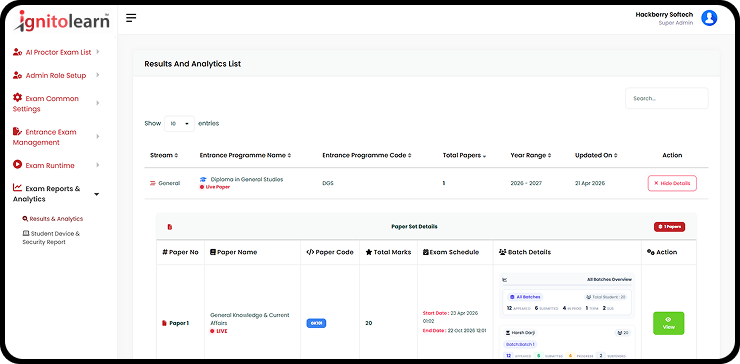This screenshot has width=740, height=364.
Task: Click the ignitolearn logo
Action: pos(62,21)
